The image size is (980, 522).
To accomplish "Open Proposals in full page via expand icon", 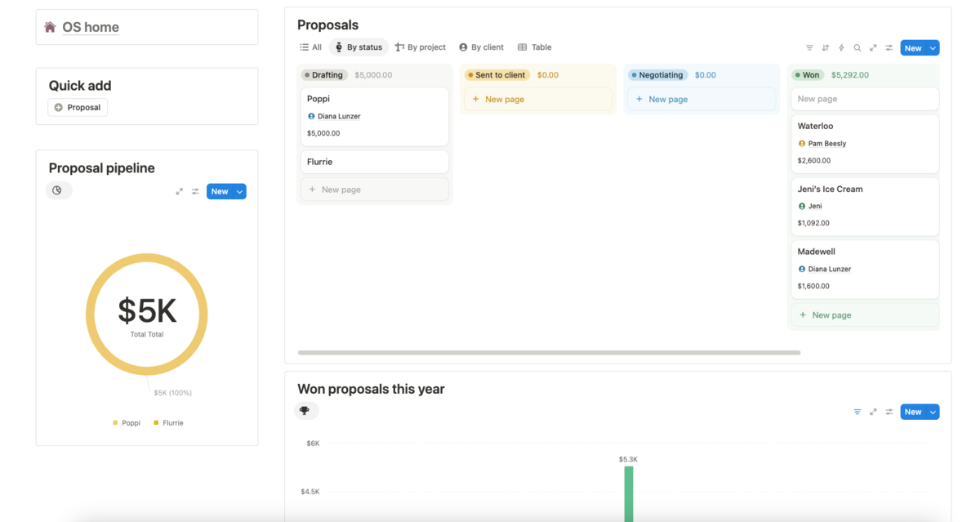I will click(873, 48).
